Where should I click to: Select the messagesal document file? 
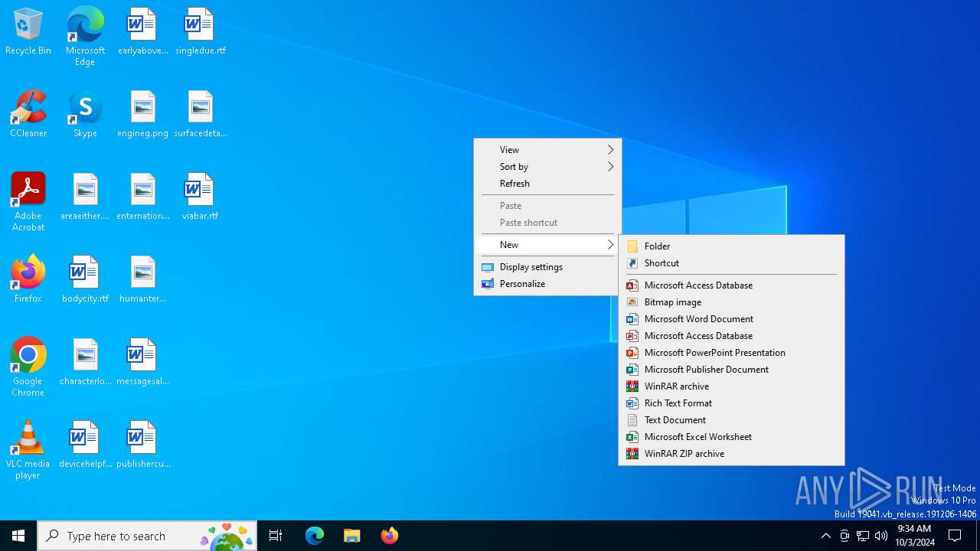tap(142, 363)
